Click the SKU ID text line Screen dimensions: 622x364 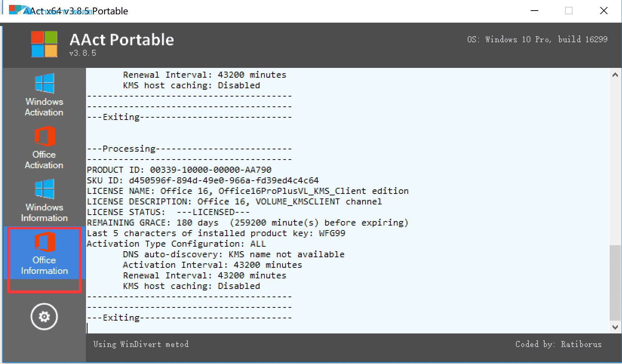pos(203,180)
